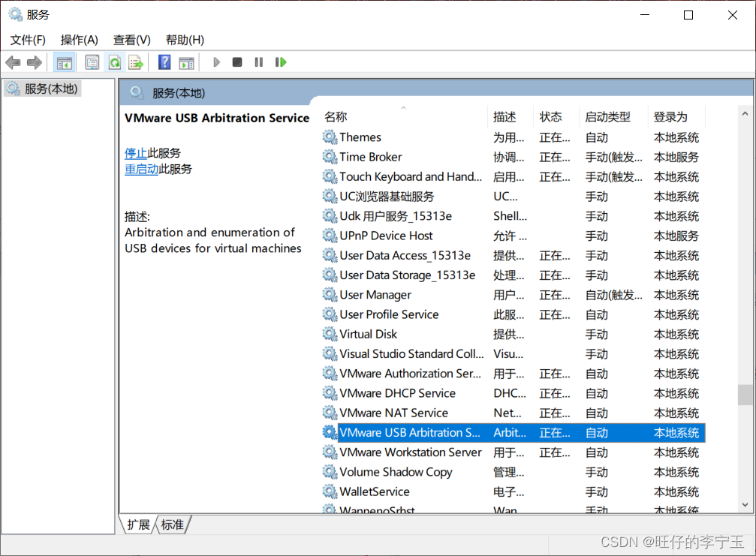Sort by the 启动类型 column header

(x=613, y=117)
